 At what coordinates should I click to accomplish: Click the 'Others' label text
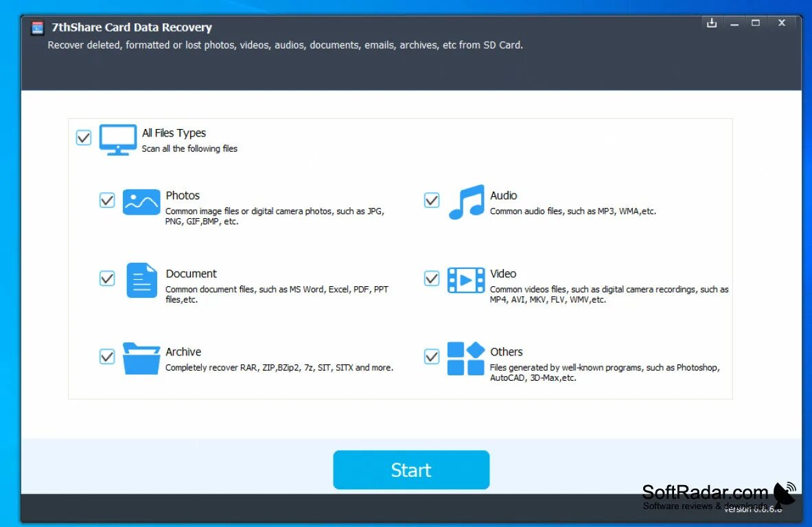507,352
